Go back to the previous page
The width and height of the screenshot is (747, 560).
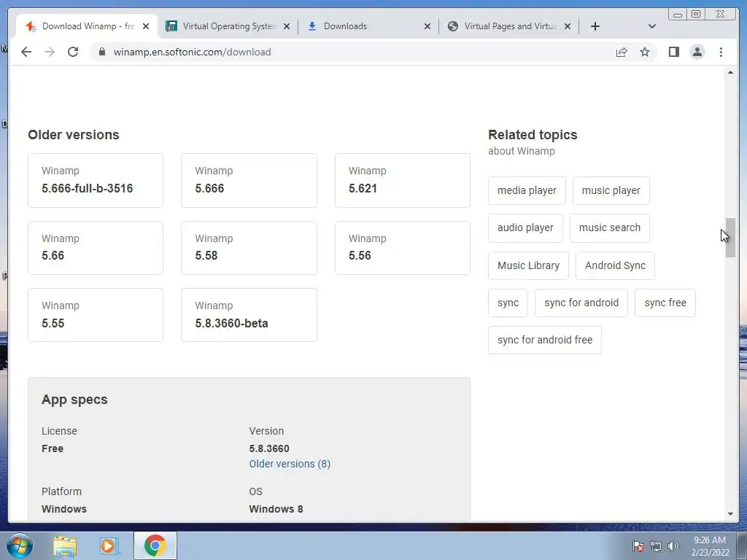point(26,52)
